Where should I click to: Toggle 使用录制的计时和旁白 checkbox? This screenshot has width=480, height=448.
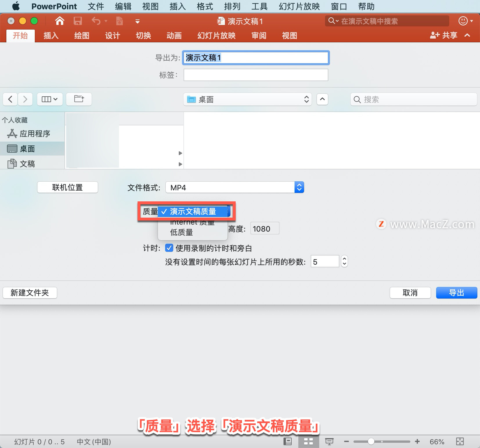(169, 248)
